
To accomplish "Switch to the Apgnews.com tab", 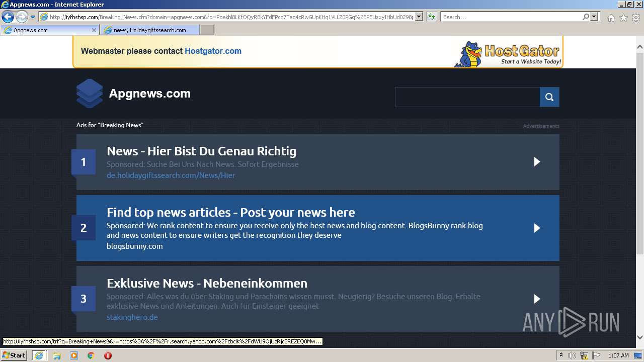I will pos(49,30).
